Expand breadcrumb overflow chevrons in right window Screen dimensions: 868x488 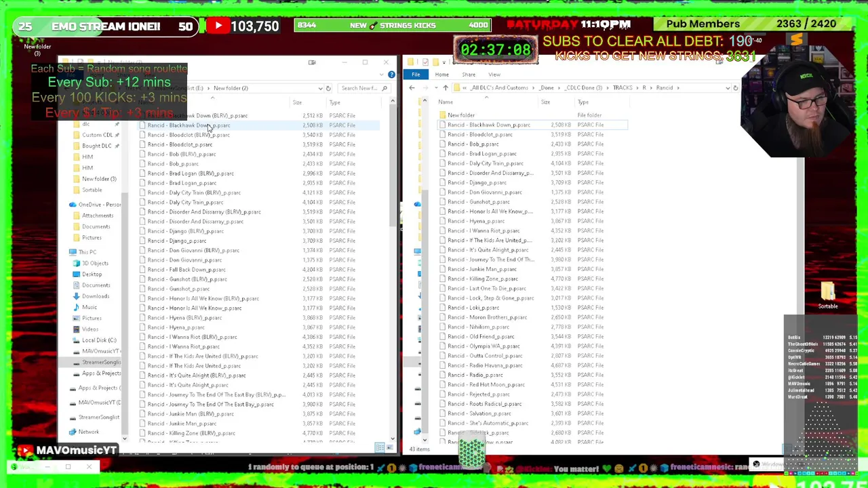[x=465, y=87]
